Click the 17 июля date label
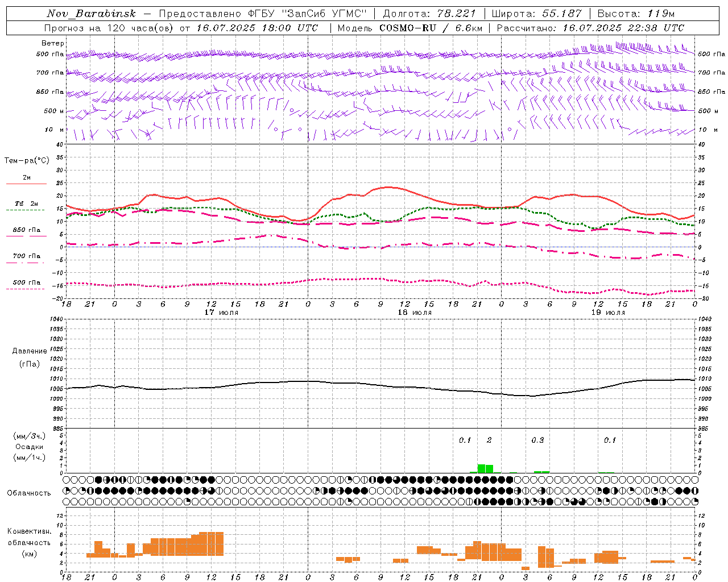The width and height of the screenshot is (728, 582). tap(221, 312)
